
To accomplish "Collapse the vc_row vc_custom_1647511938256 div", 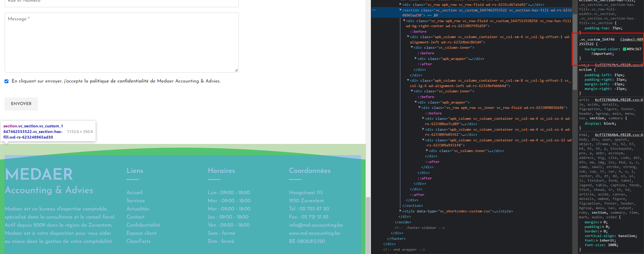I will point(404,21).
